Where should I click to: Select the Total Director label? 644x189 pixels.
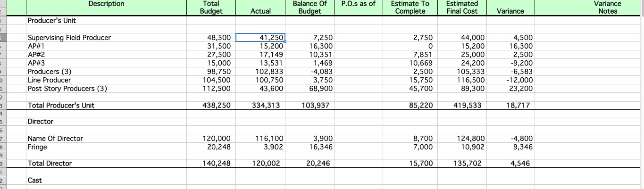50,164
